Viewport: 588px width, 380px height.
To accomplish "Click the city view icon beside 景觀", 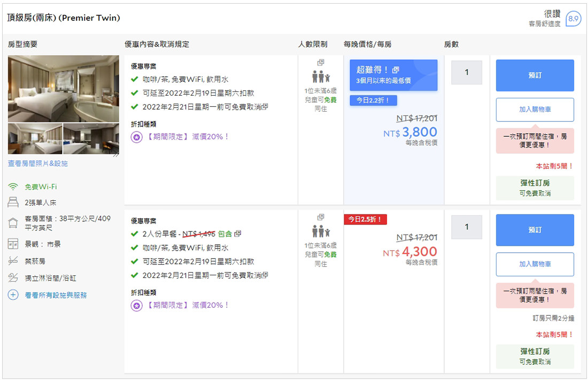I will coord(13,244).
